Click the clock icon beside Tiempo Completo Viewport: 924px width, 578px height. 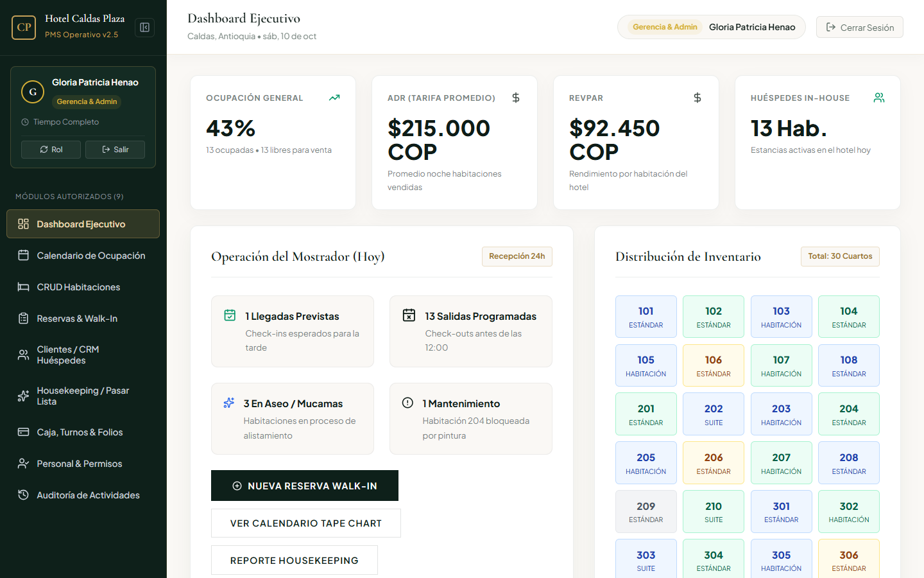(x=25, y=122)
